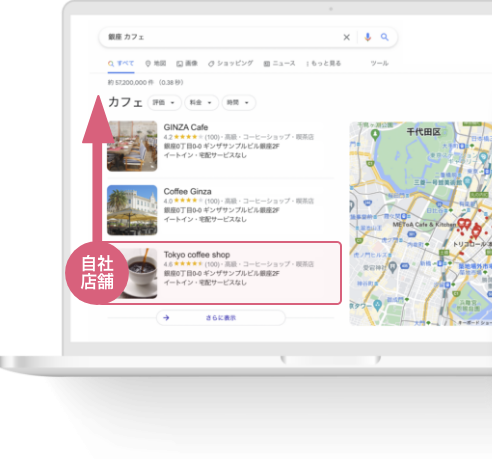Image resolution: width=492 pixels, height=459 pixels.
Task: Open the 料金 filter dropdown
Action: coord(201,102)
